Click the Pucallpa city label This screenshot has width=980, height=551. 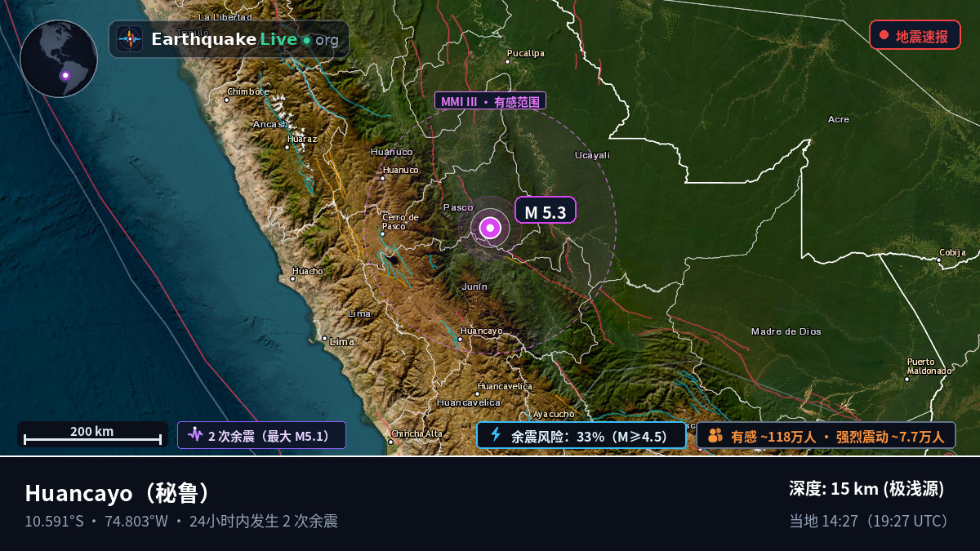(525, 53)
